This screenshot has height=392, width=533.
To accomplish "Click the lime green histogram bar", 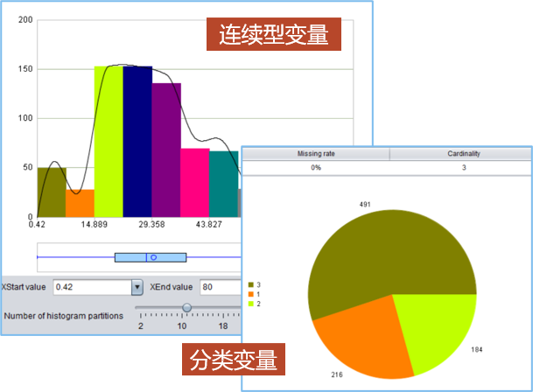I will click(109, 142).
